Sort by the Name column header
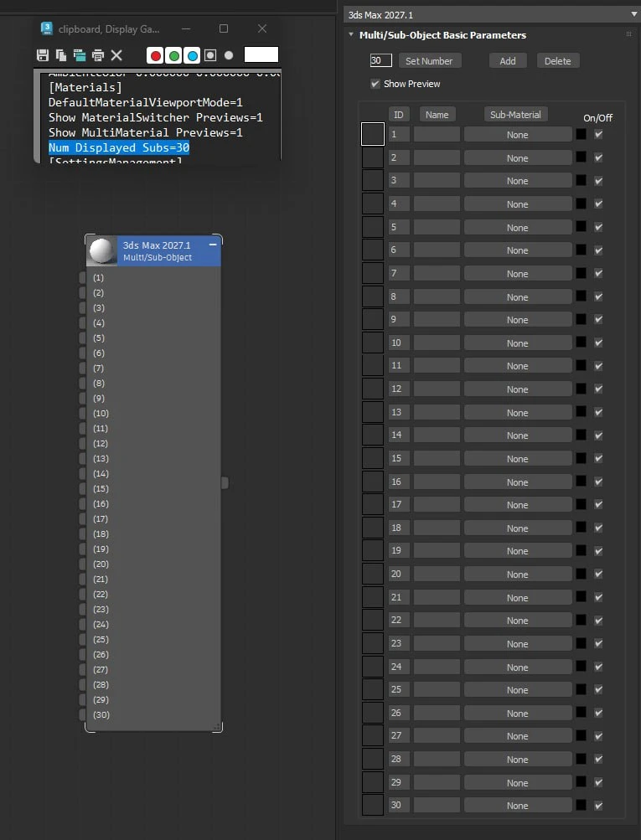641x840 pixels. coord(437,114)
